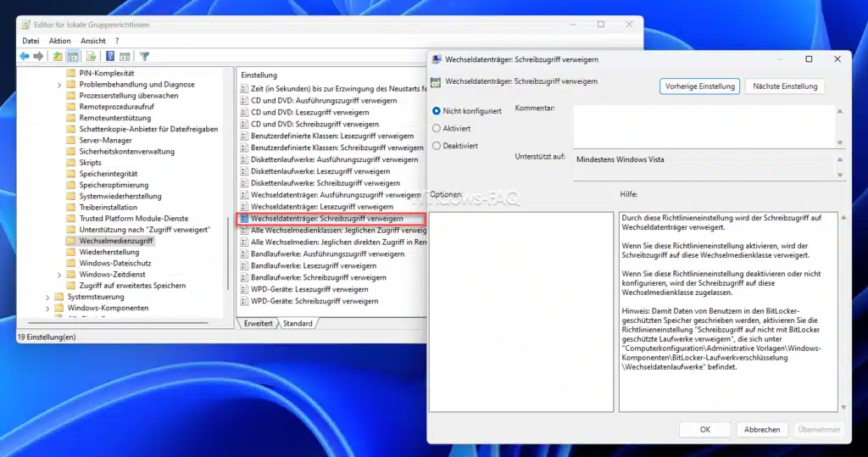
Task: Open the Aktion menu
Action: [60, 41]
